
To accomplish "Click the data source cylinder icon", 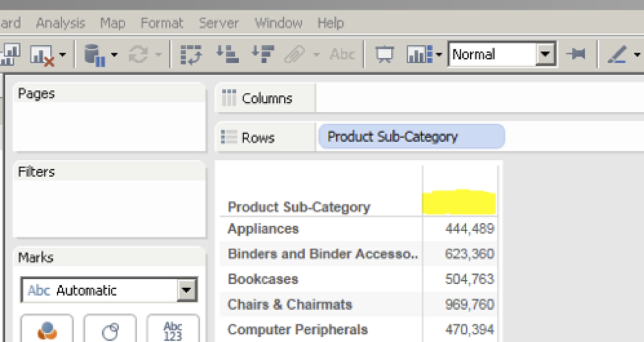I will point(95,55).
